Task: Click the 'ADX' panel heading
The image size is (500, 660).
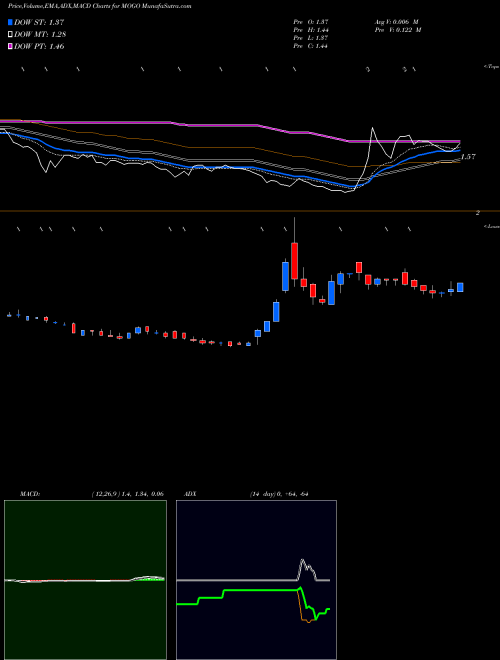Action: point(190,494)
